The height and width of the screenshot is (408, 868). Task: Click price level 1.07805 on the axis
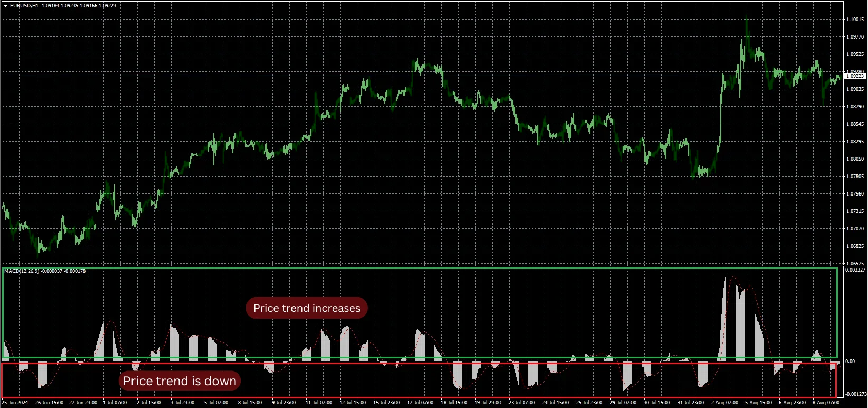coord(855,177)
